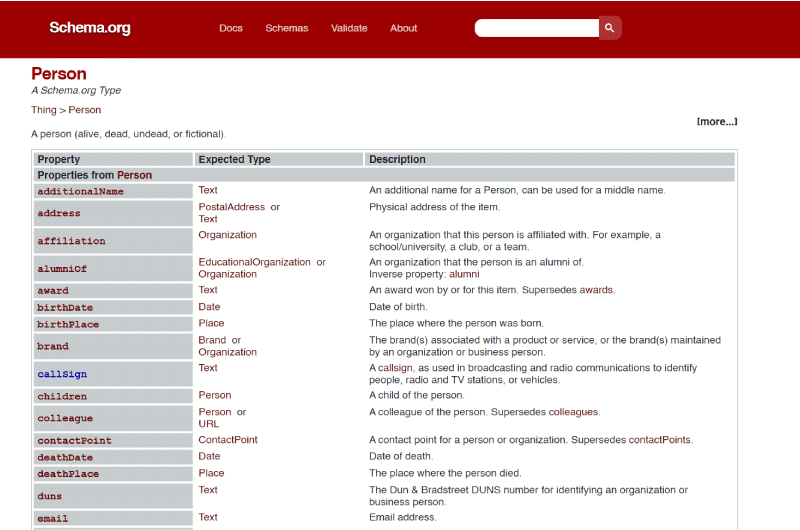The height and width of the screenshot is (530, 800).
Task: Click the alumni inverse property link
Action: (464, 274)
